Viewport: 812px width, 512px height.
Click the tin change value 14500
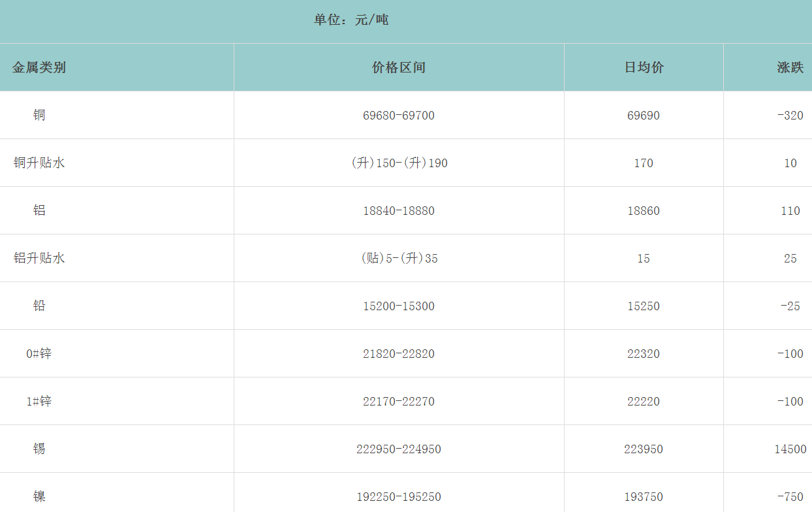[790, 449]
